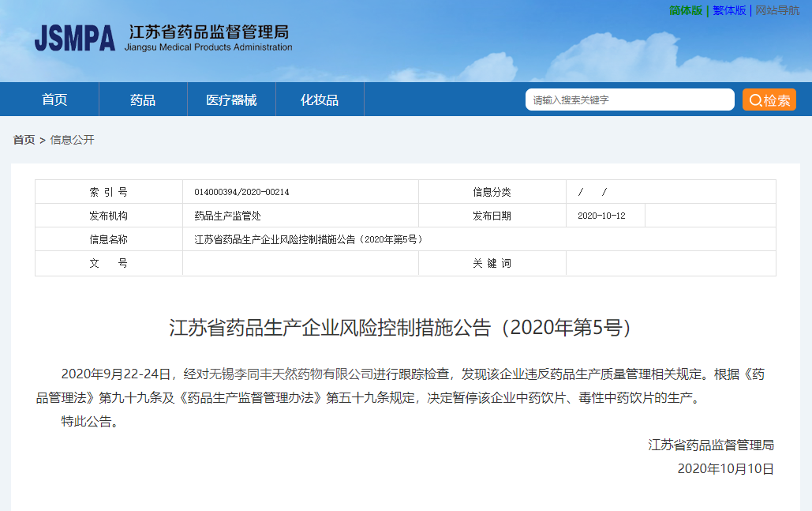Click the search keyword input field
This screenshot has width=812, height=511.
coord(630,100)
